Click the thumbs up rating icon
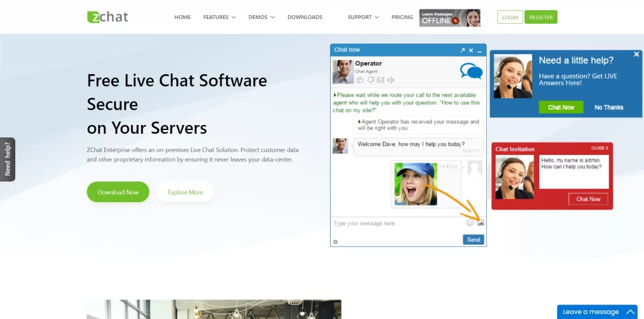Screen dimensions: 644x319 pyautogui.click(x=360, y=80)
